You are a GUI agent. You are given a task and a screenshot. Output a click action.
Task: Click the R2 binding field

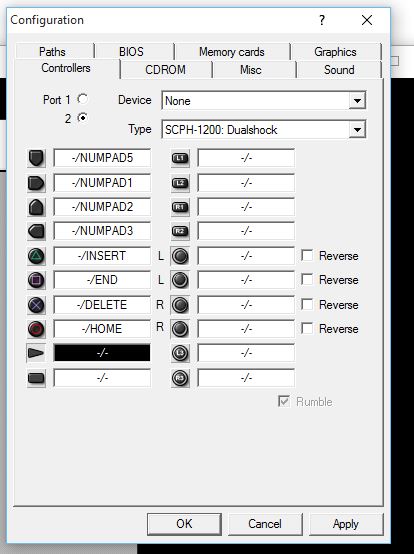pyautogui.click(x=246, y=231)
